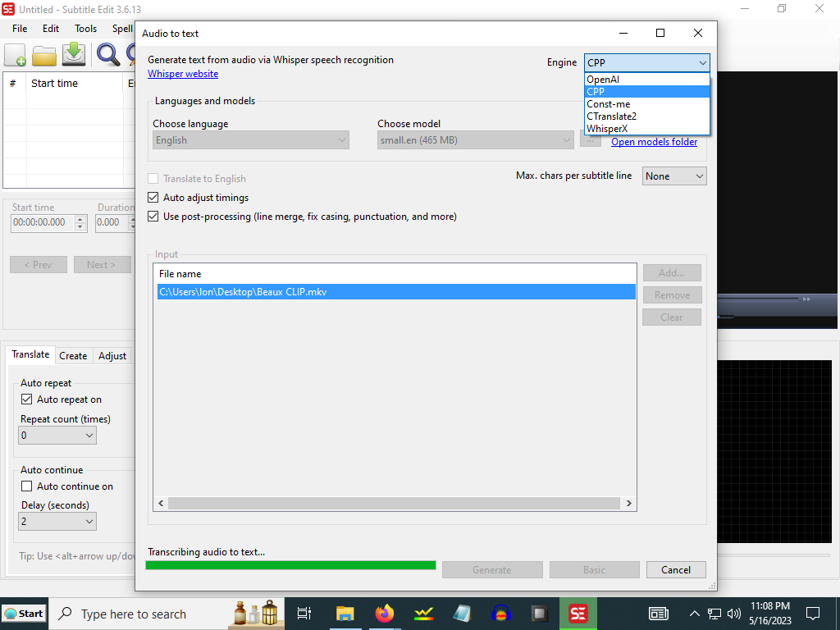Image resolution: width=840 pixels, height=630 pixels.
Task: Enable Auto continue on checkbox
Action: [x=27, y=486]
